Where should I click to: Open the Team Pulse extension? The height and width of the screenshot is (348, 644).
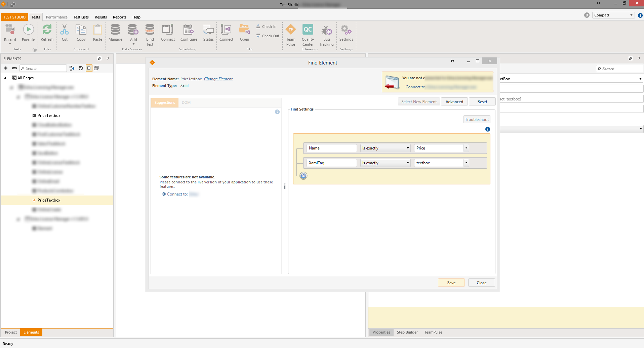291,29
